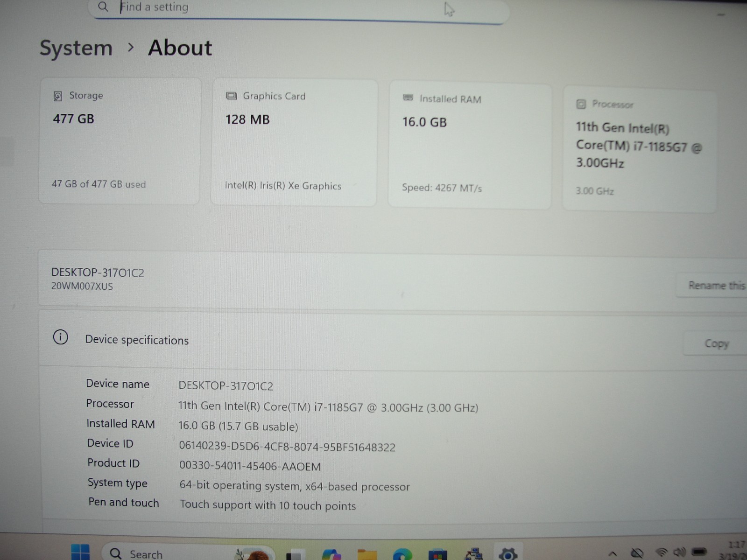Click the Graphics Card icon
The image size is (747, 560).
click(x=231, y=96)
